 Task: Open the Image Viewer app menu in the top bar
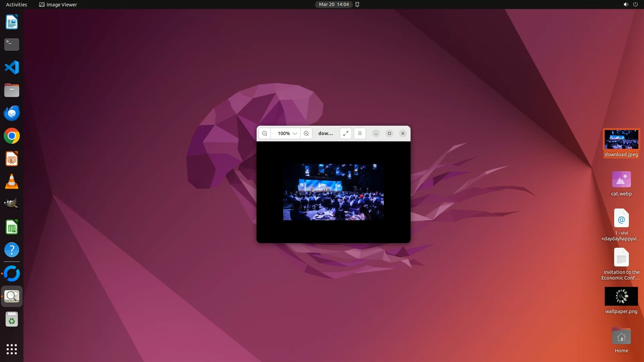58,4
